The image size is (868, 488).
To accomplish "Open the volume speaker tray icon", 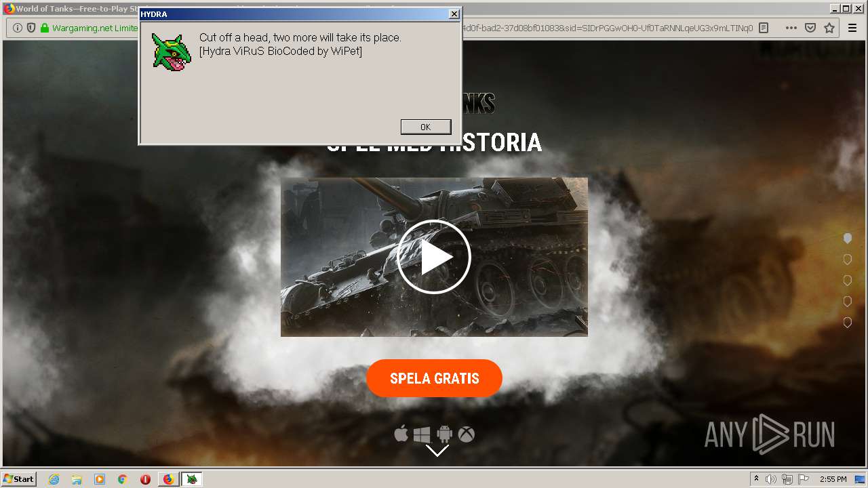I will 772,479.
